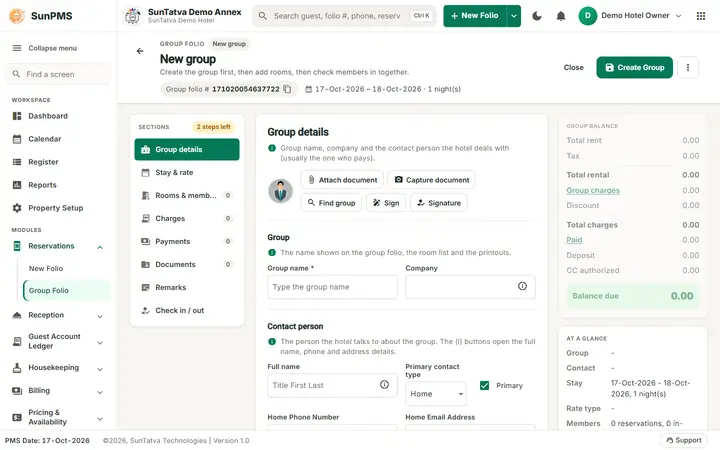Viewport: 720px width, 450px height.
Task: Click Capture document button
Action: pos(432,180)
